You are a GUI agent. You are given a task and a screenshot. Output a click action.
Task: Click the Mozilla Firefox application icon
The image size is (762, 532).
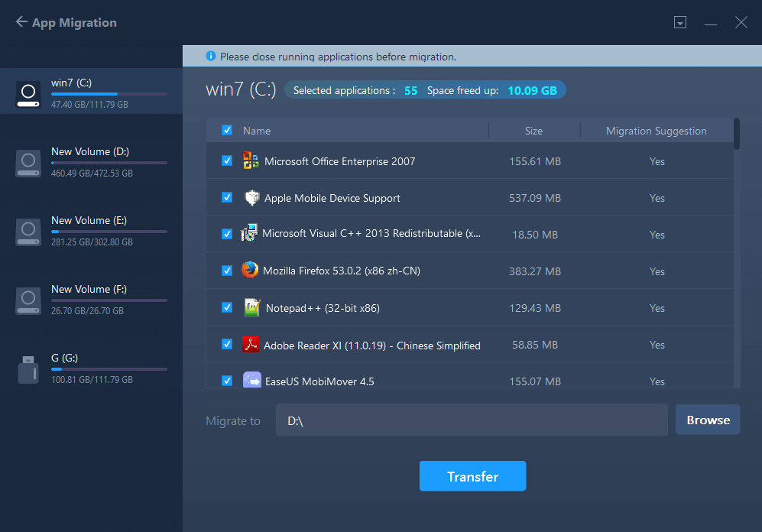pos(251,271)
